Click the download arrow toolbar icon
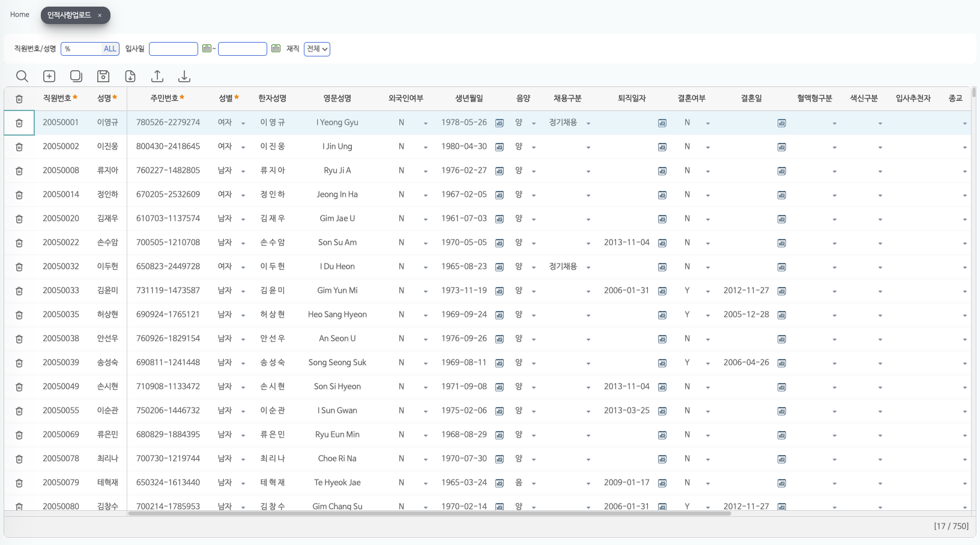Image resolution: width=980 pixels, height=545 pixels. pyautogui.click(x=184, y=76)
